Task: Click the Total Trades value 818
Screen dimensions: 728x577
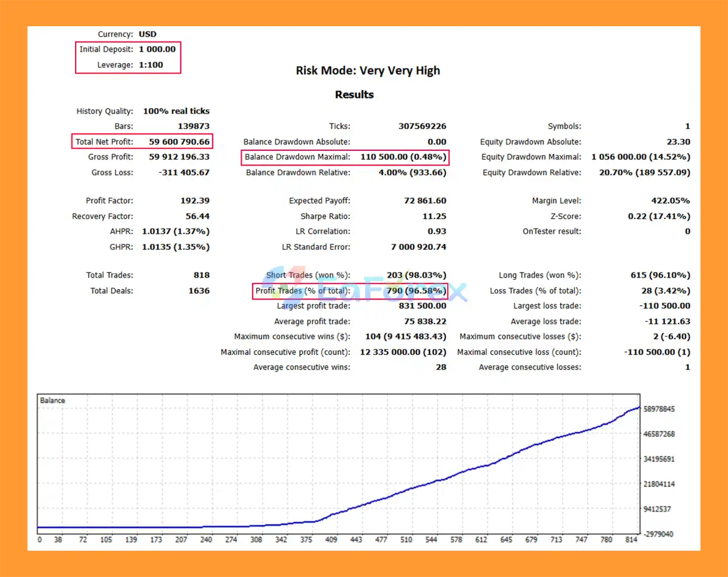Action: (201, 275)
